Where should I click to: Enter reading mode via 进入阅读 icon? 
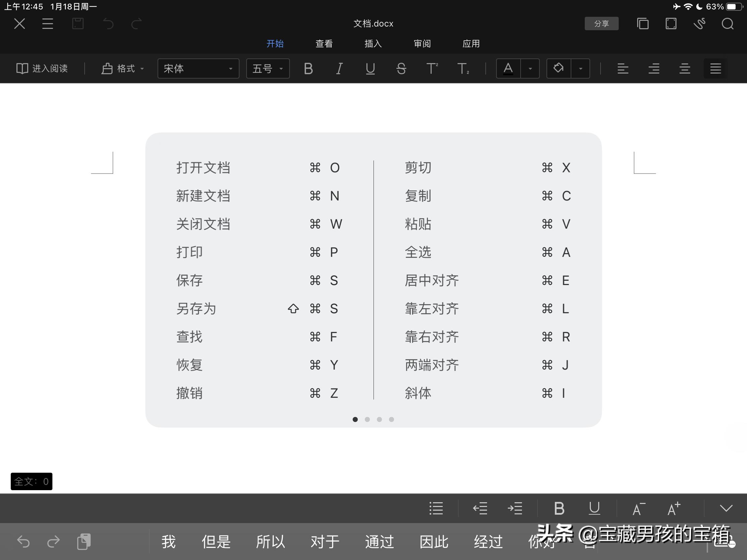click(42, 68)
